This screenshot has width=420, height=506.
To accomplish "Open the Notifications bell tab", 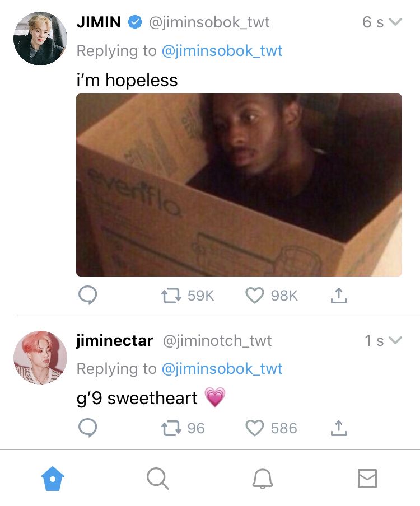I will 262,479.
